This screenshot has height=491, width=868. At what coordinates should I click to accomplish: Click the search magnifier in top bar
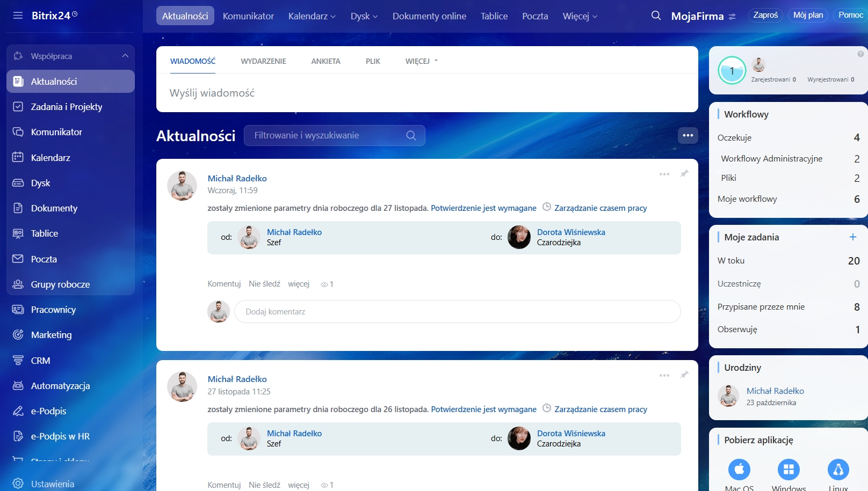coord(656,16)
